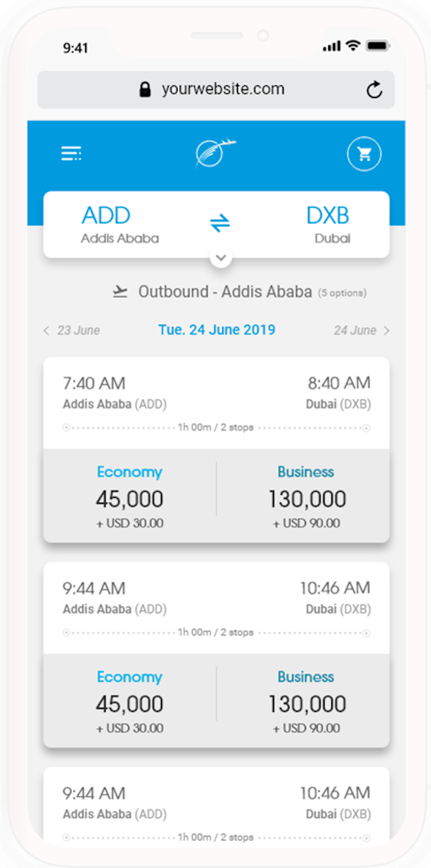
Task: Click the yourwebsite.com address field
Action: [223, 89]
